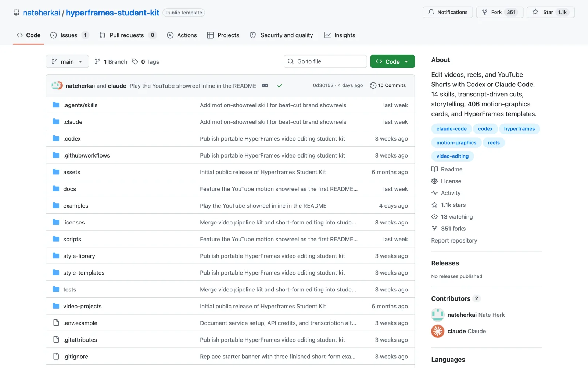Click the folder icon beside .claude
Image resolution: width=588 pixels, height=368 pixels.
(x=56, y=122)
